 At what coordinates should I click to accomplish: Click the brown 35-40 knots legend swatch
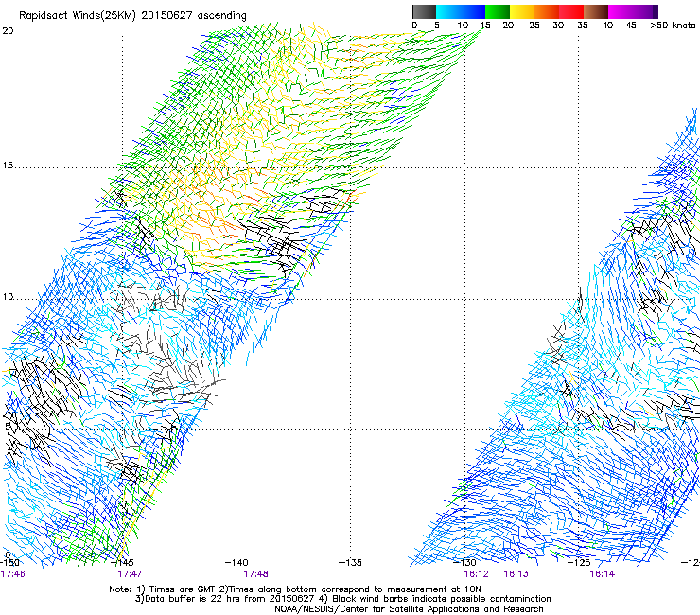596,11
